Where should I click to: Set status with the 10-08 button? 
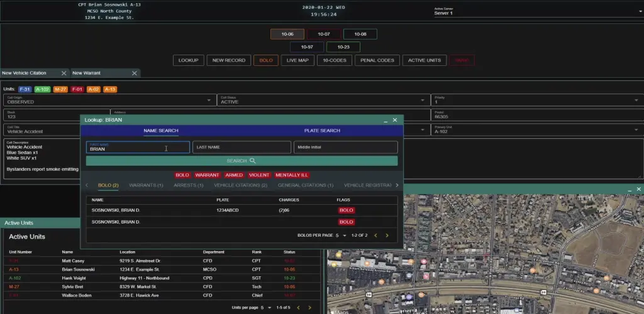[360, 34]
